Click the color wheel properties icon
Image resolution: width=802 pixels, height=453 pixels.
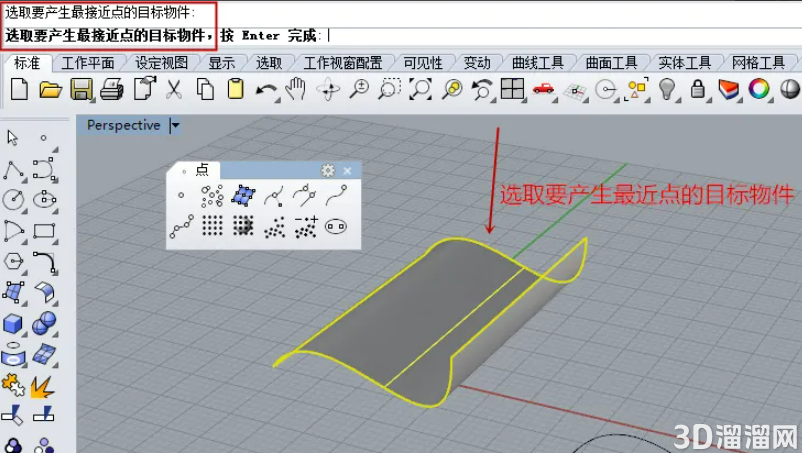point(759,89)
